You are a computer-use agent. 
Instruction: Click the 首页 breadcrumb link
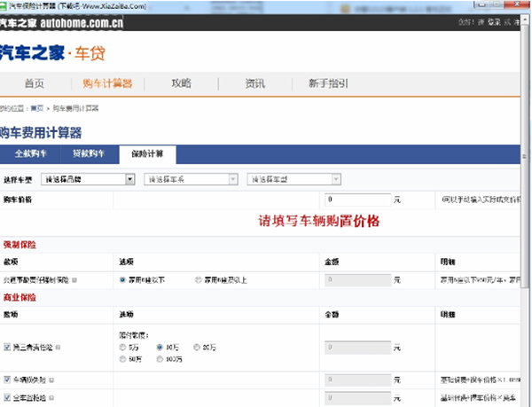[x=37, y=108]
